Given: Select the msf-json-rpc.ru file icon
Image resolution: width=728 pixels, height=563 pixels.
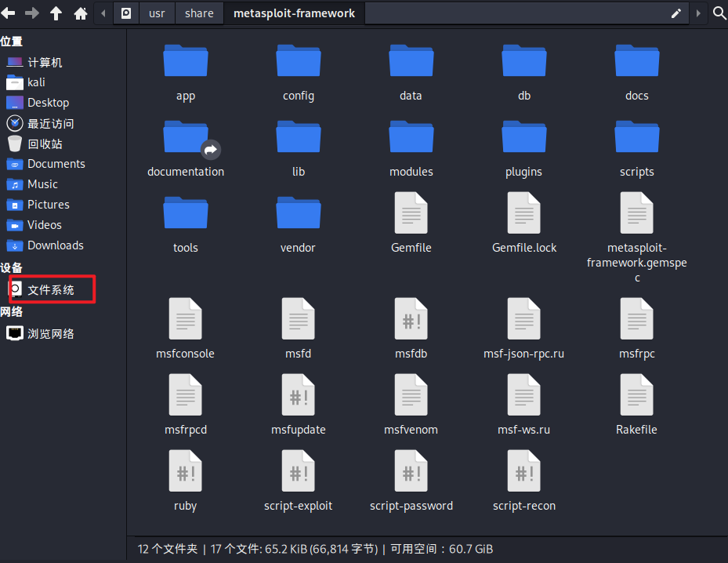Looking at the screenshot, I should (x=524, y=318).
